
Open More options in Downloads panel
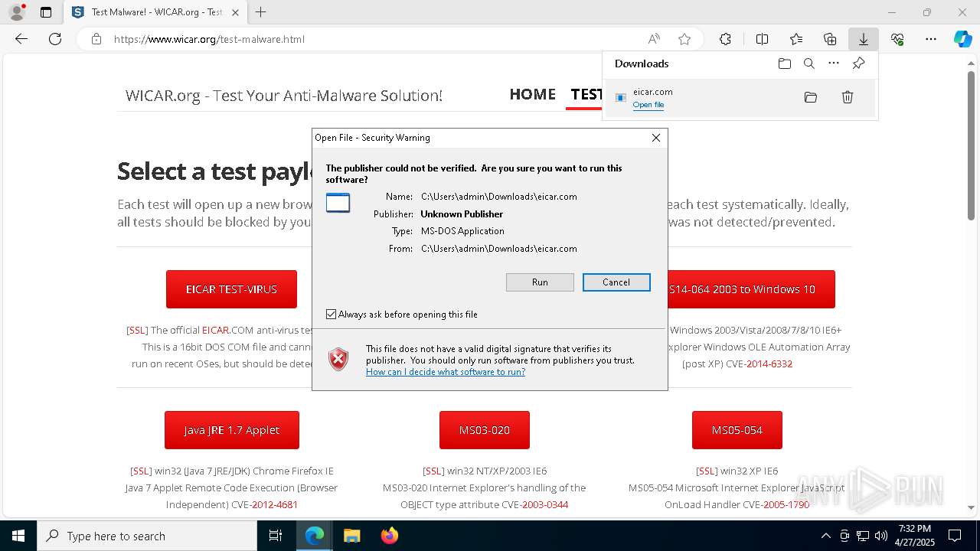click(834, 64)
